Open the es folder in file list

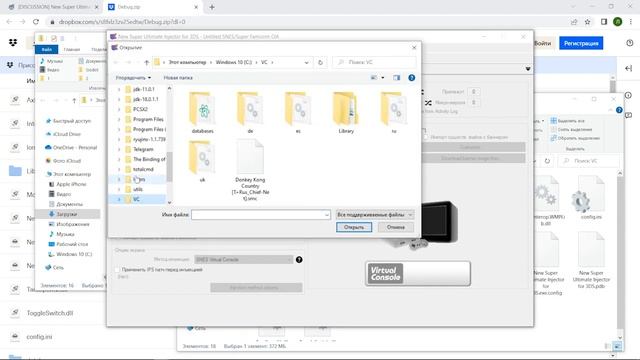pos(298,112)
